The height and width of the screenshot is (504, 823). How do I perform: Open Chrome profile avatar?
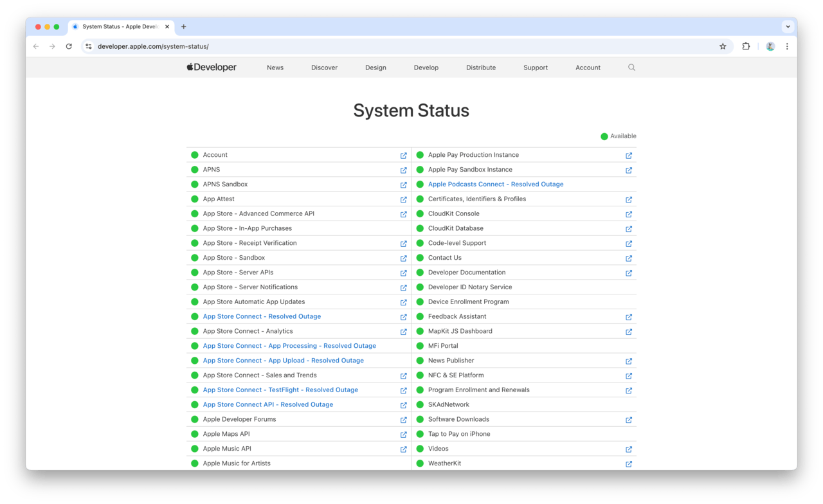point(770,46)
